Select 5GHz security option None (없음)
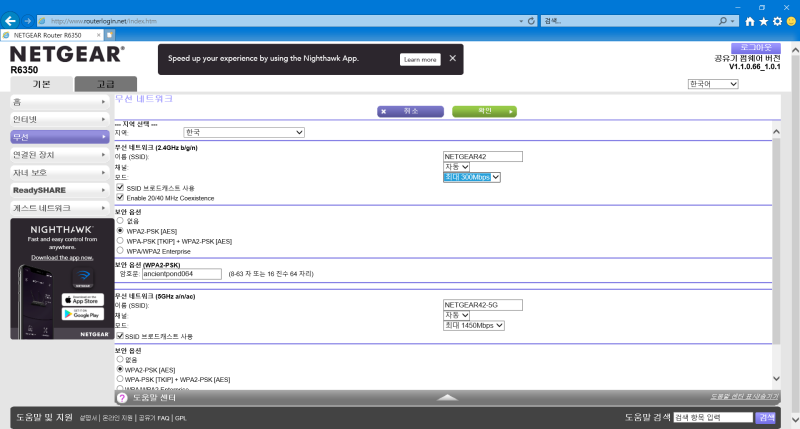 [x=120, y=359]
